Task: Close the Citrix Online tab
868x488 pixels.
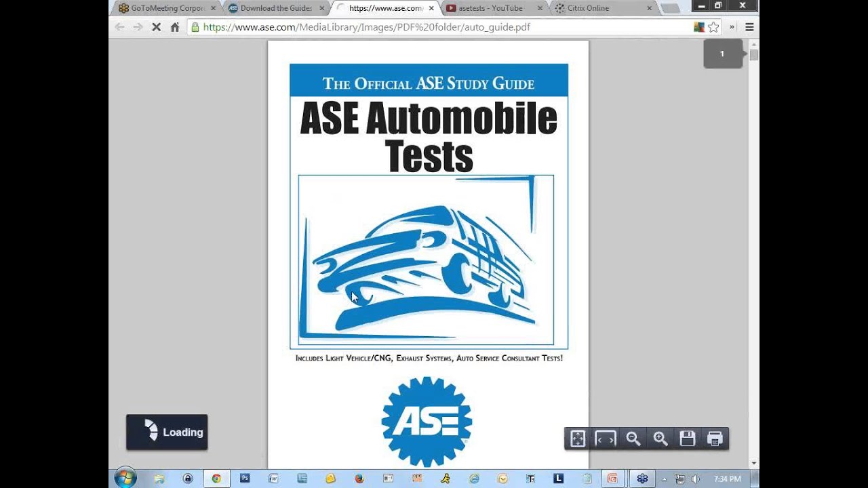Action: [649, 8]
